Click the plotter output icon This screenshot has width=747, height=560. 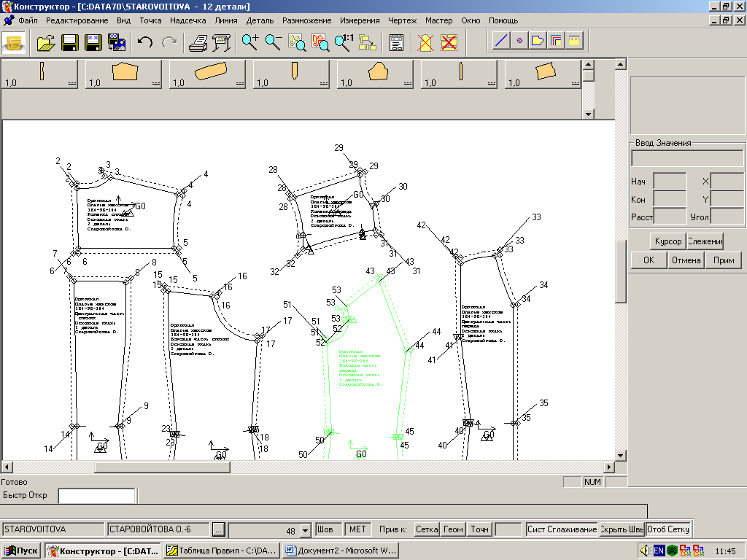click(x=221, y=42)
